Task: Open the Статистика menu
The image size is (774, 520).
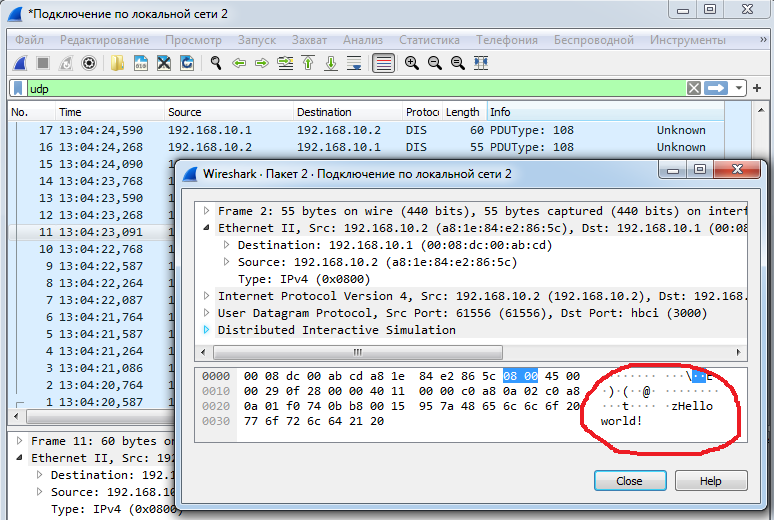Action: 429,40
